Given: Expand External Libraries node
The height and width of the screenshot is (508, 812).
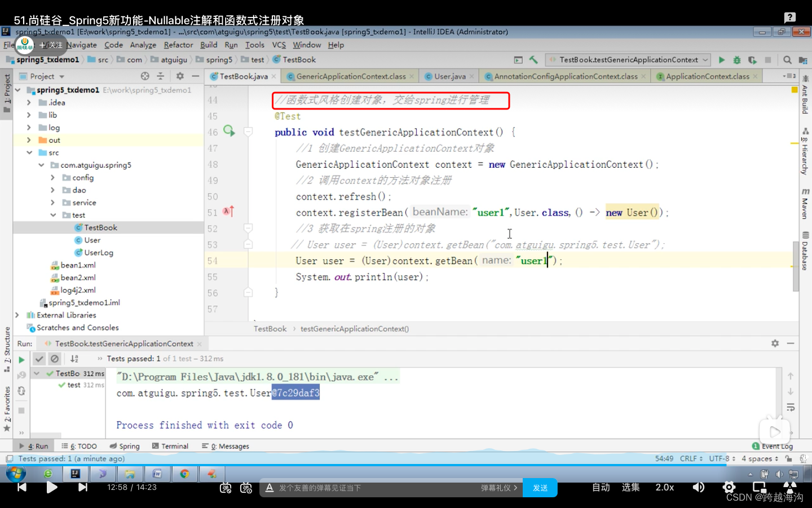Looking at the screenshot, I should [17, 315].
